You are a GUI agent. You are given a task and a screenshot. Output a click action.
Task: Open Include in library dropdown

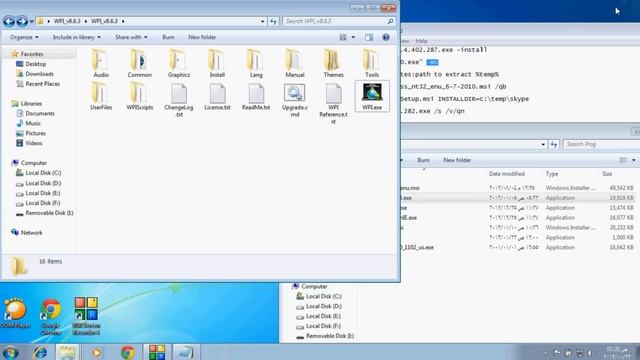point(77,37)
